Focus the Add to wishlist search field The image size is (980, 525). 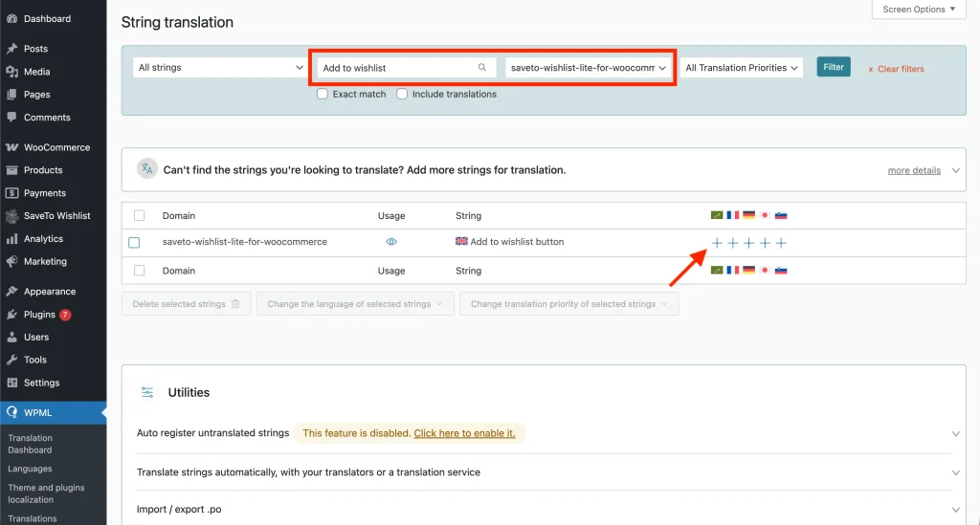406,68
